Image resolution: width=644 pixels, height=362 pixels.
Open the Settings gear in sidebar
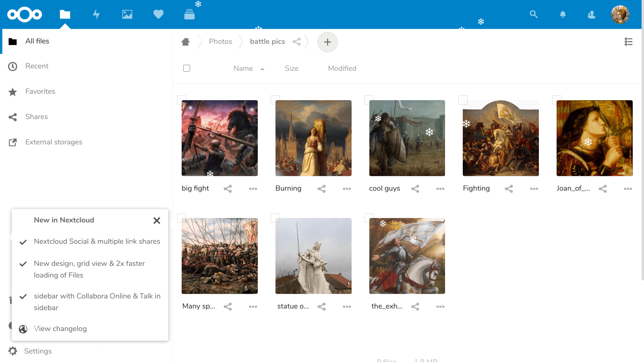[x=13, y=351]
